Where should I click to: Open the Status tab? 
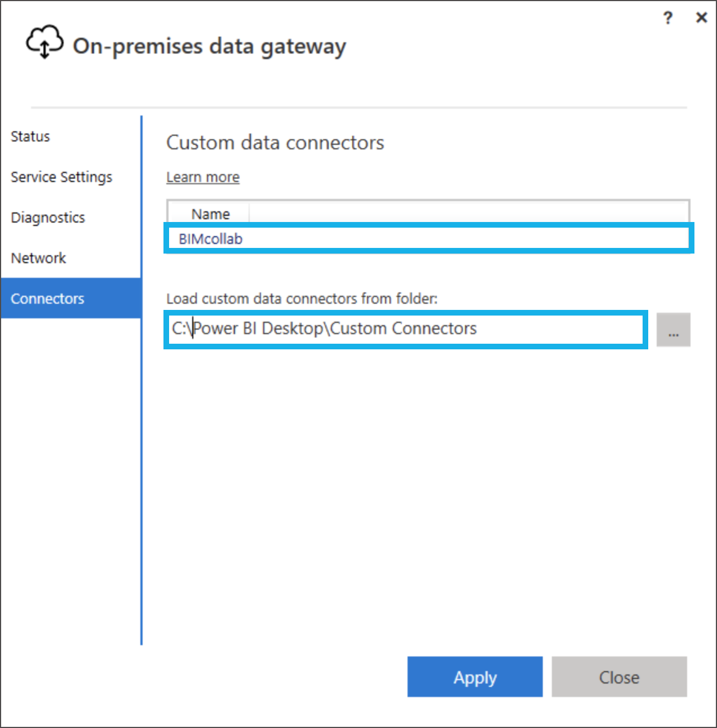30,136
